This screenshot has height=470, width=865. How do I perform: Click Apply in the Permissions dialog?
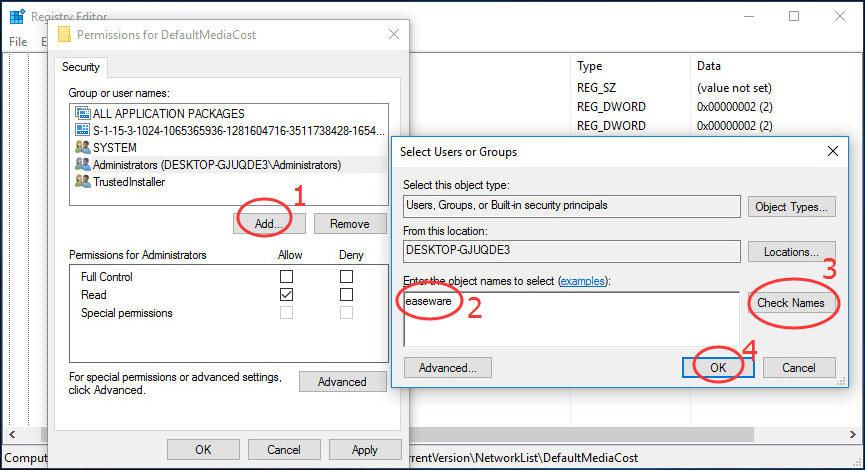pyautogui.click(x=365, y=450)
